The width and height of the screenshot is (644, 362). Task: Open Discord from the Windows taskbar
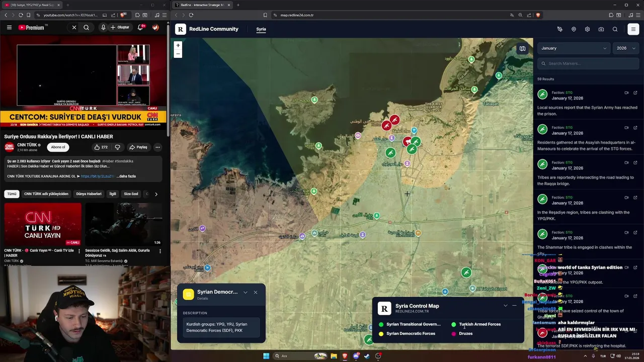click(x=356, y=356)
